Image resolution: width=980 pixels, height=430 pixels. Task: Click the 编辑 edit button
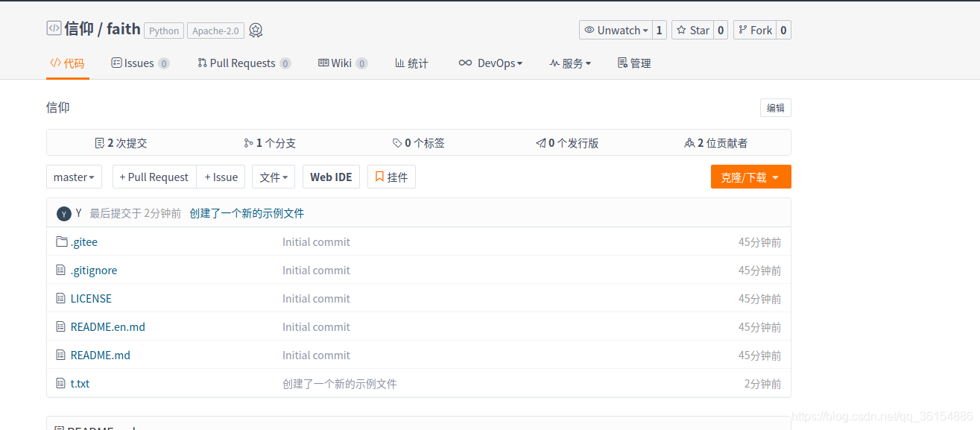776,107
